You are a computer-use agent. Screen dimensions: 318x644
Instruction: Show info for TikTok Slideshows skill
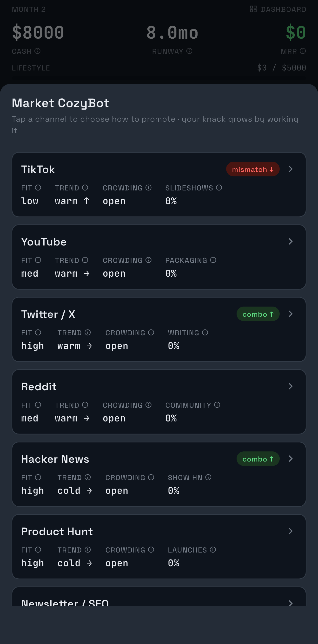pyautogui.click(x=219, y=188)
